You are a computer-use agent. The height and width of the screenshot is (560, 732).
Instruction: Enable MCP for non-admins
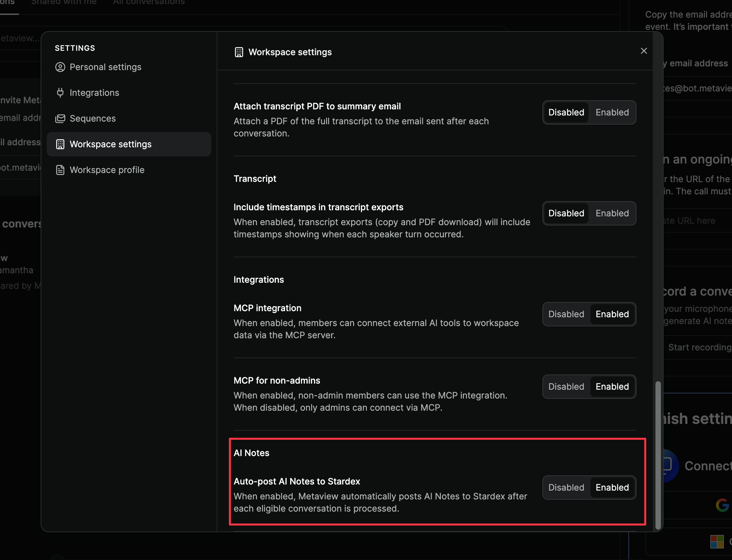pyautogui.click(x=612, y=387)
